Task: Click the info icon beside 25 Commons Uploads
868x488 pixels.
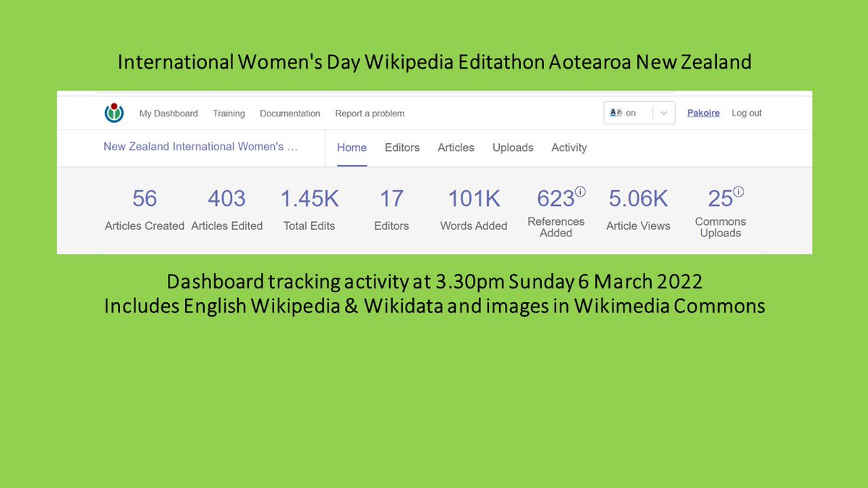Action: (738, 192)
